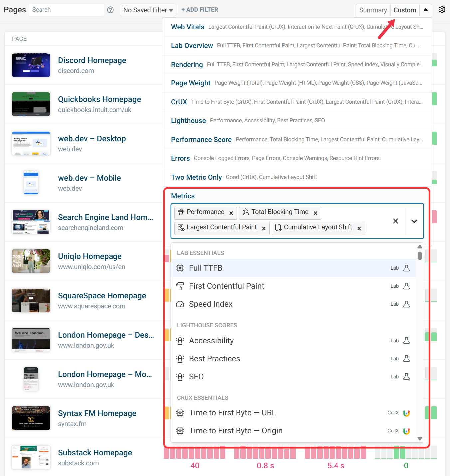
Task: Open the Uniqlo Homepage link
Action: click(90, 256)
